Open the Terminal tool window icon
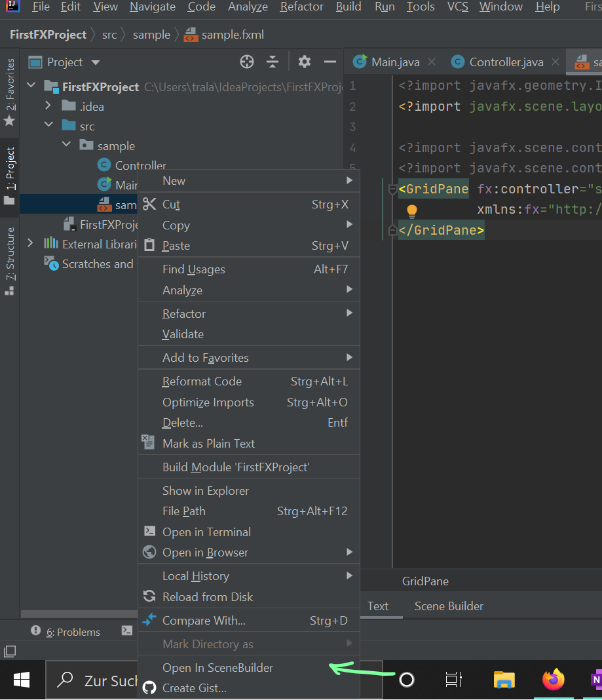The height and width of the screenshot is (700, 602). pos(127,631)
